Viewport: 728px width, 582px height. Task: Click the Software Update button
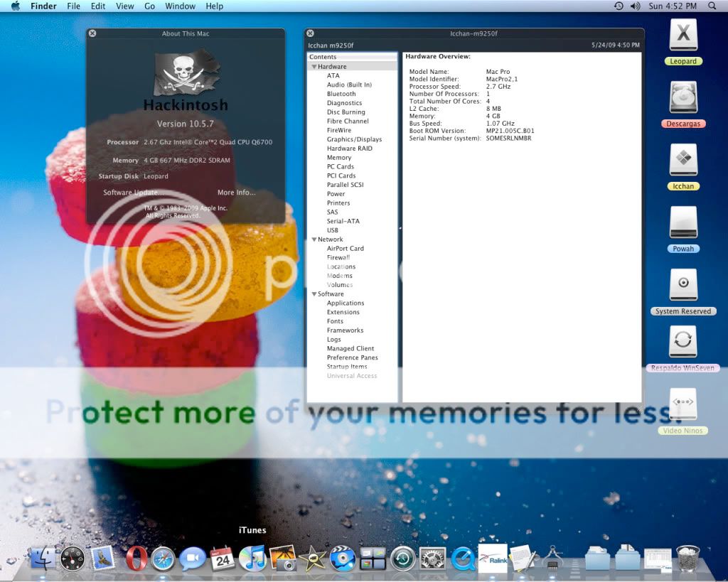click(x=134, y=193)
